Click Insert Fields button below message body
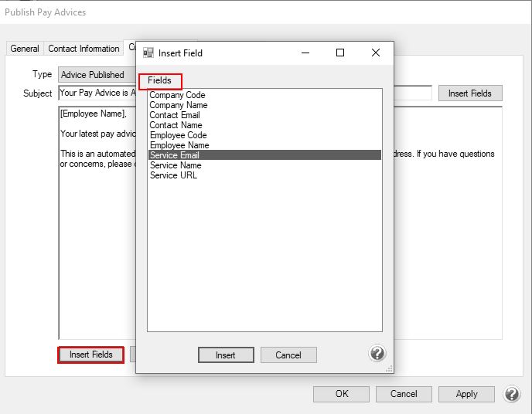The width and height of the screenshot is (532, 414). pyautogui.click(x=91, y=355)
